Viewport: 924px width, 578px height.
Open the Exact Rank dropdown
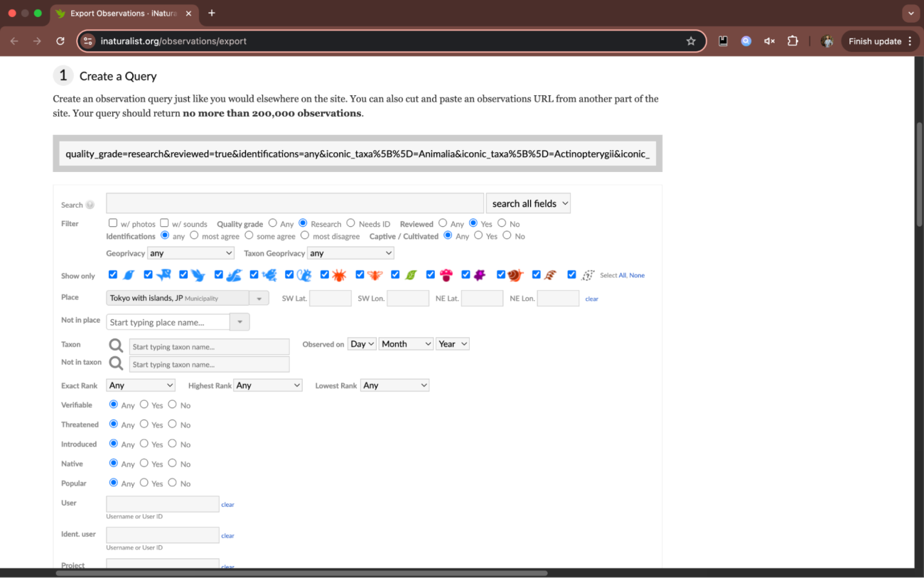click(141, 385)
